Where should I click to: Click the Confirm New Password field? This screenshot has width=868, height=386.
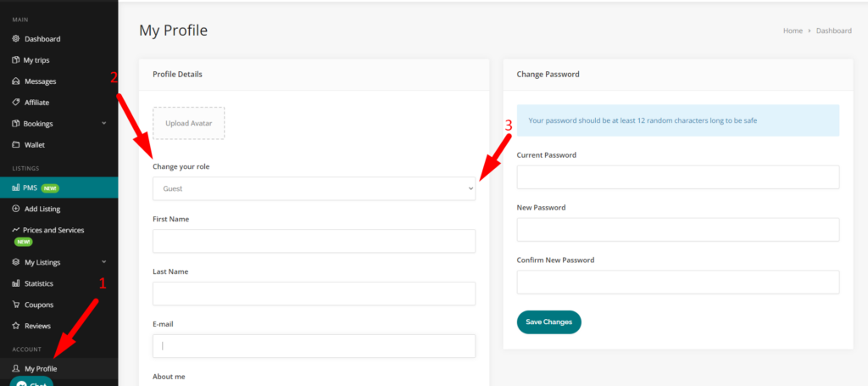pos(678,282)
